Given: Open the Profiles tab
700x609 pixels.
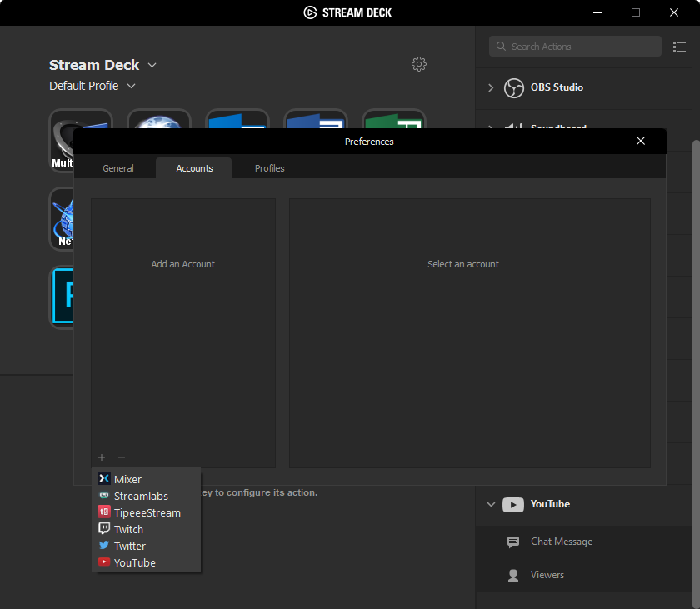Looking at the screenshot, I should [270, 168].
